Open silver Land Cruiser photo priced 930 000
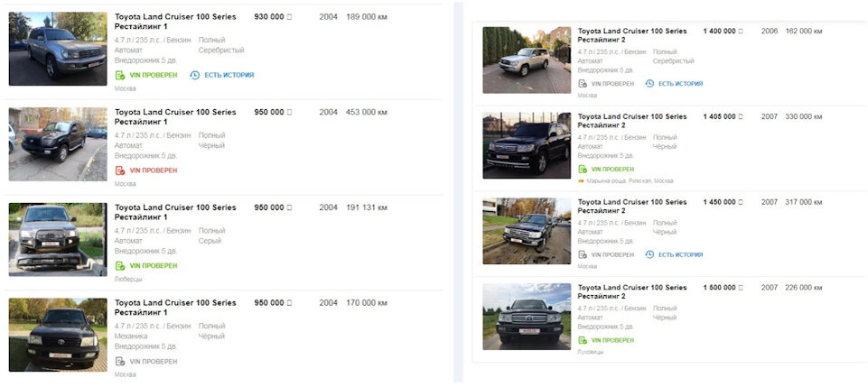This screenshot has height=387, width=868. pyautogui.click(x=58, y=49)
